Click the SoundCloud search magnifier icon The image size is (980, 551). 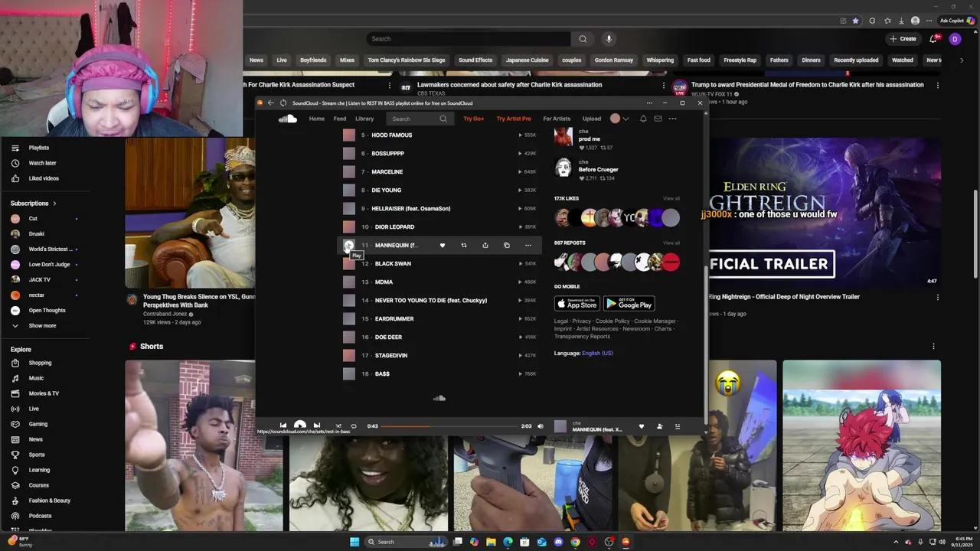point(443,119)
